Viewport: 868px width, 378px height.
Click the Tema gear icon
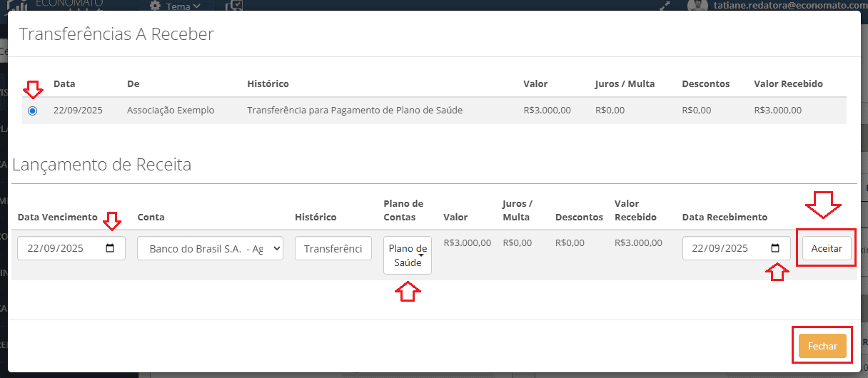tap(155, 6)
